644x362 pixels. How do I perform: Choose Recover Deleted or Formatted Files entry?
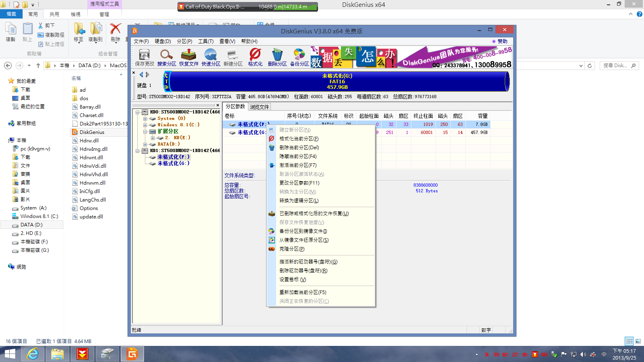point(321,214)
